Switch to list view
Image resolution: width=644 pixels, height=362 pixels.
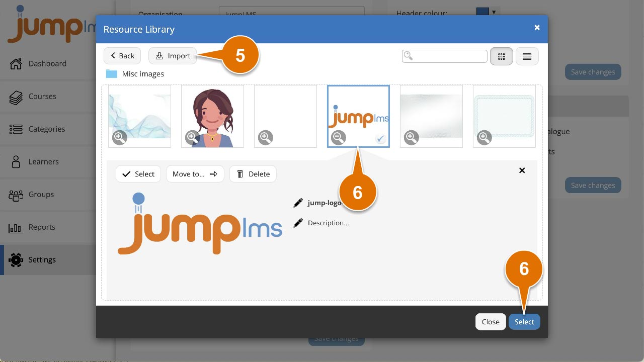(x=527, y=56)
